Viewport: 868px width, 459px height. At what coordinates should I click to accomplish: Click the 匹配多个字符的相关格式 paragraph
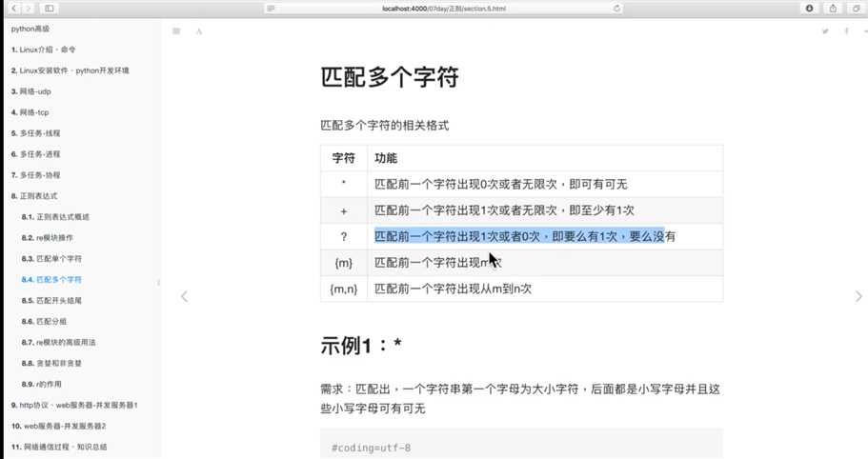pos(385,126)
